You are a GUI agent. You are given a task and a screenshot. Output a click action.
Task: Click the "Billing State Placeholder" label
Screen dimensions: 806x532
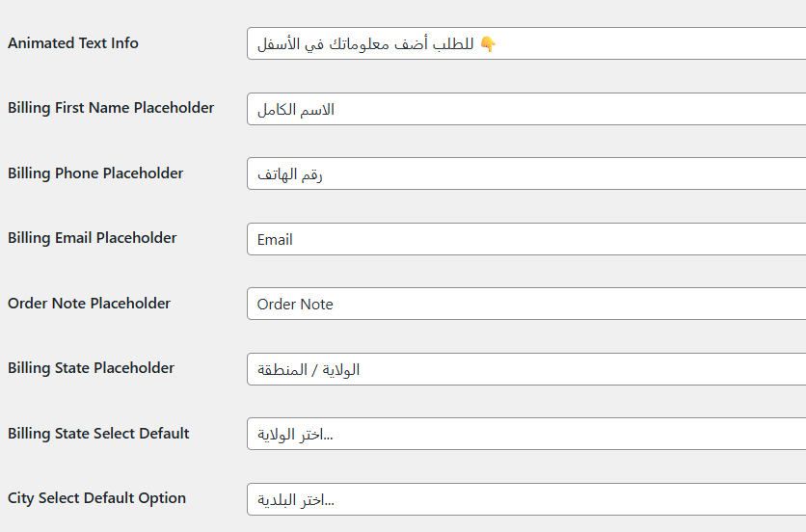pos(92,368)
